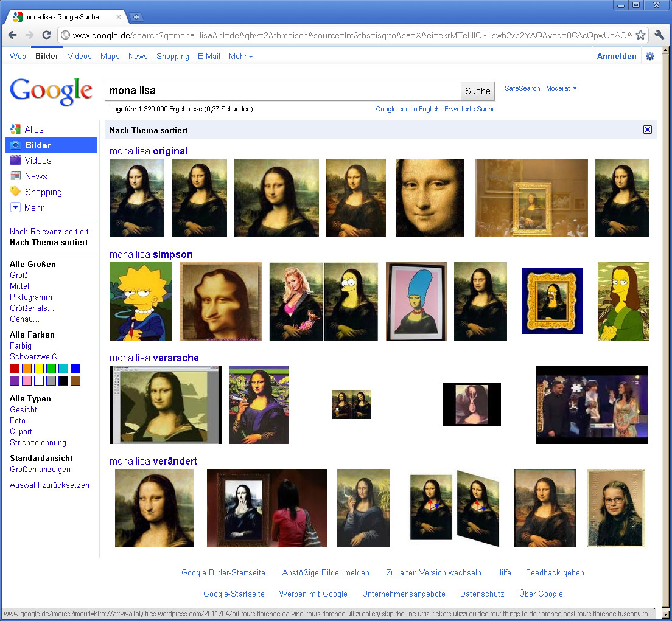
Task: Open Genau... size option
Action: [24, 319]
